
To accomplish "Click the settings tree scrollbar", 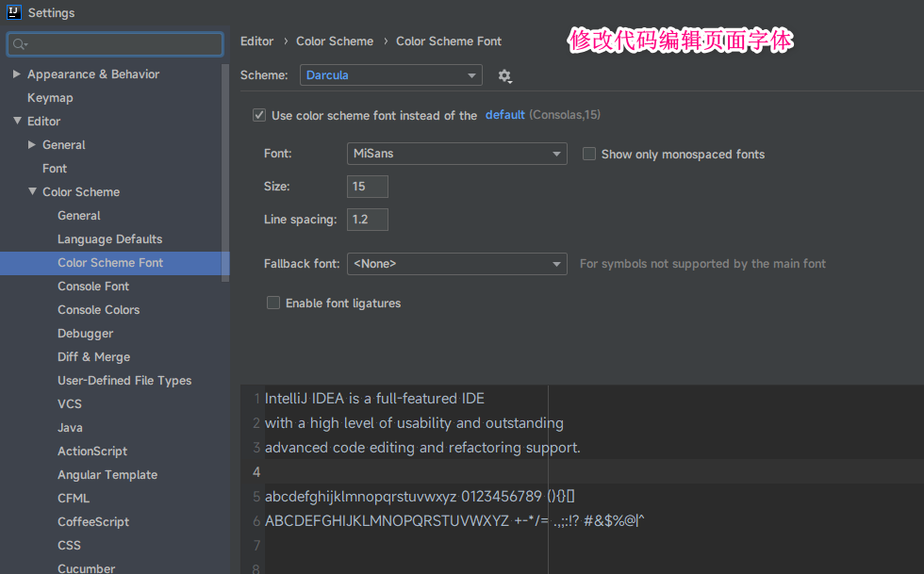I will pyautogui.click(x=225, y=172).
